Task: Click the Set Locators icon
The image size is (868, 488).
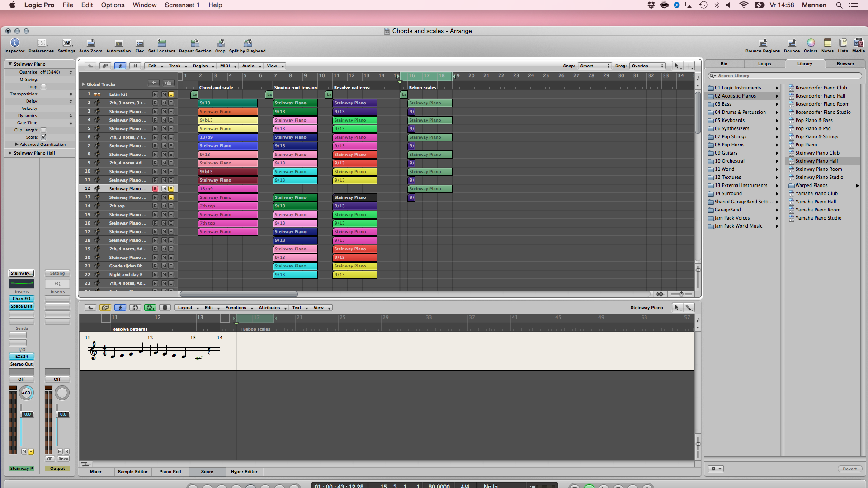Action: pyautogui.click(x=161, y=43)
